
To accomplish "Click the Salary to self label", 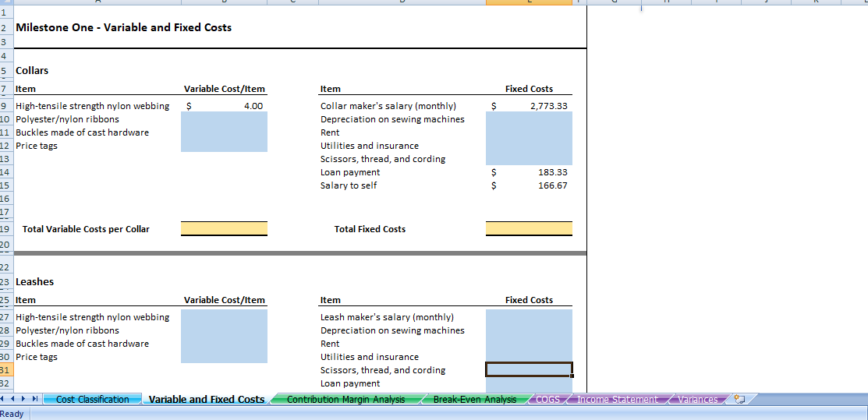I will coord(349,185).
